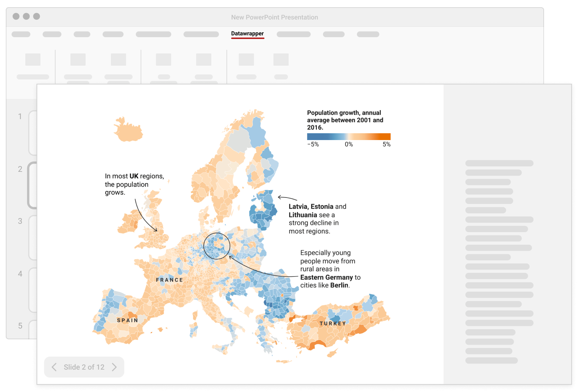Click the rightmost gray ribbon icon
The width and height of the screenshot is (578, 392).
281,60
